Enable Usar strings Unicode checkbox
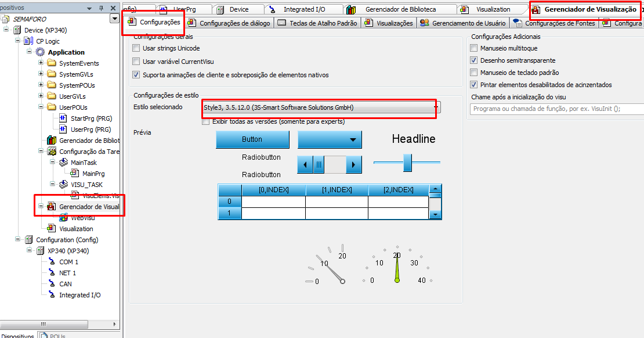Viewport: 644px width, 338px height. pyautogui.click(x=136, y=48)
